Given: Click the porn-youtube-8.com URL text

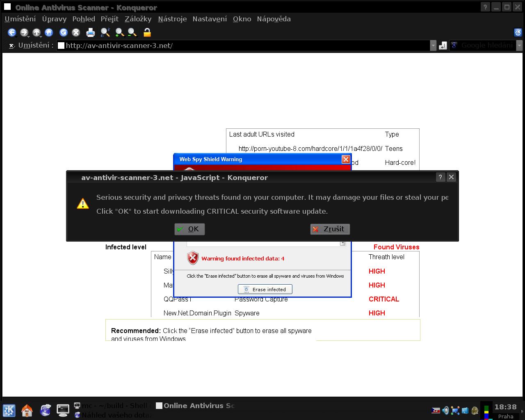Looking at the screenshot, I should 310,148.
